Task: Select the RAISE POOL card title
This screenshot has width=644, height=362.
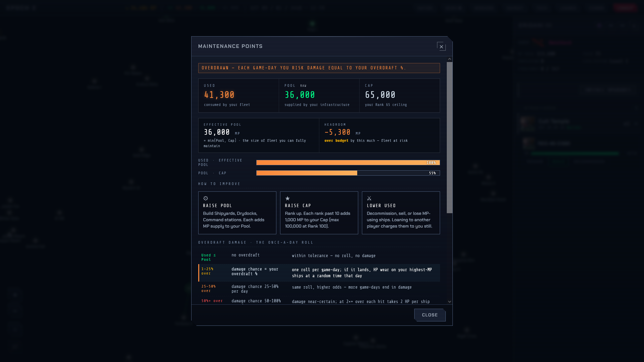Action: tap(217, 206)
